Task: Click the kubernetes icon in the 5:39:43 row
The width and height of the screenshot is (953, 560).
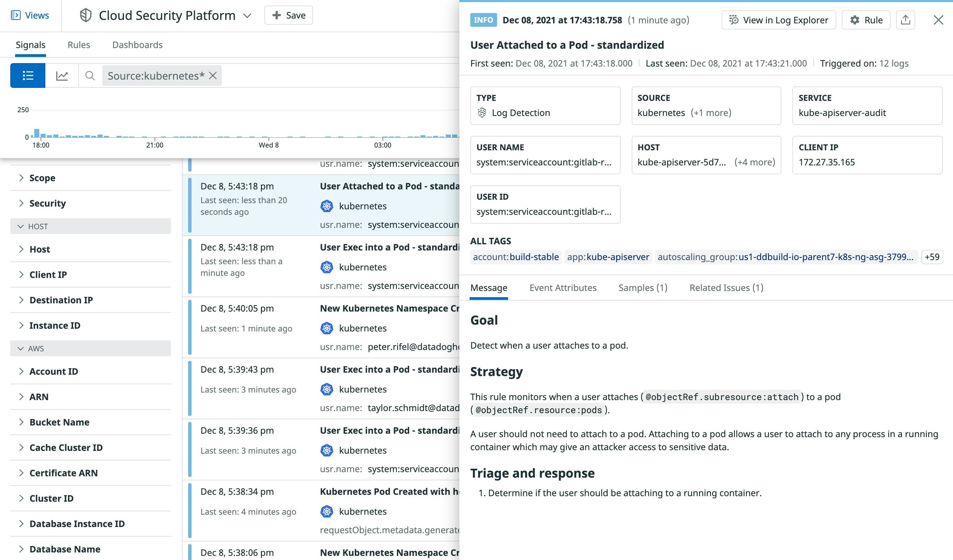Action: (327, 389)
